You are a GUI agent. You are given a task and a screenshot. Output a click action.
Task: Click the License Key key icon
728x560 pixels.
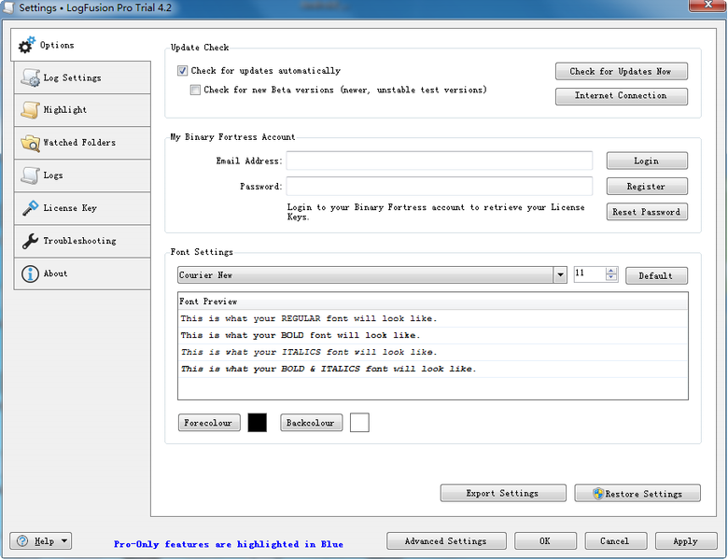coord(29,208)
